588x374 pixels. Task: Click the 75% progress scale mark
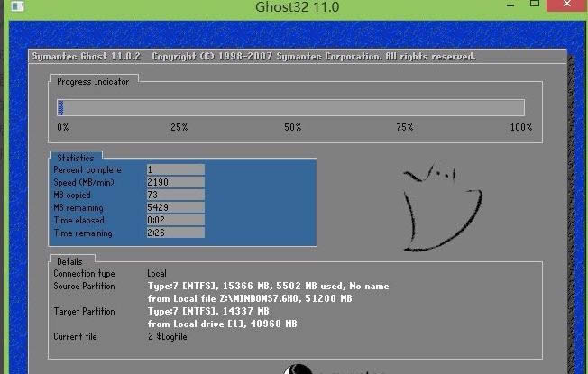coord(405,127)
